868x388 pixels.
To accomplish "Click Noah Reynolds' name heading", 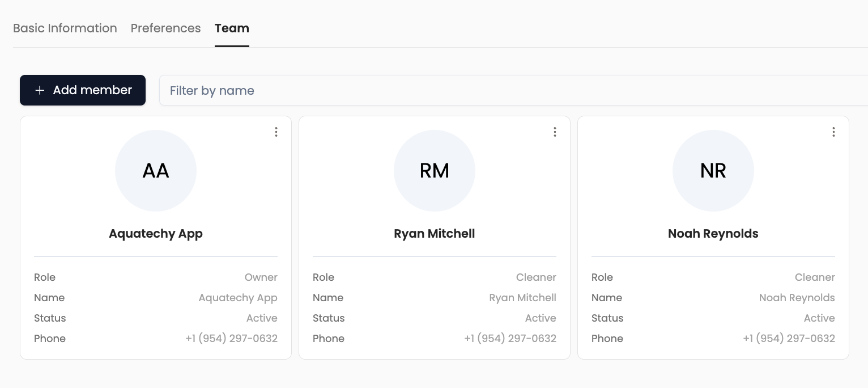I will 713,233.
